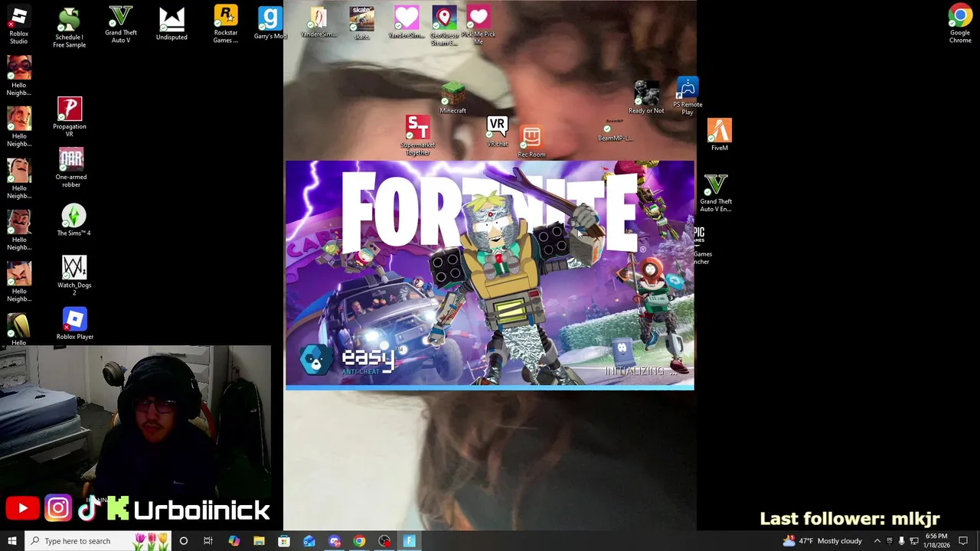Screen dimensions: 980x551
Task: Switch to OBS on the taskbar
Action: point(384,541)
